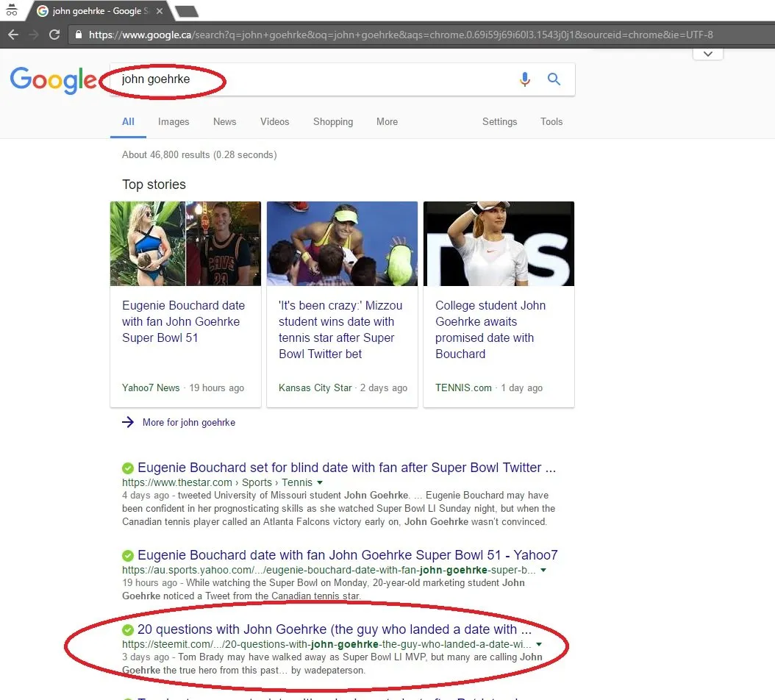Click 'TENNIS.com' source label

coord(464,388)
